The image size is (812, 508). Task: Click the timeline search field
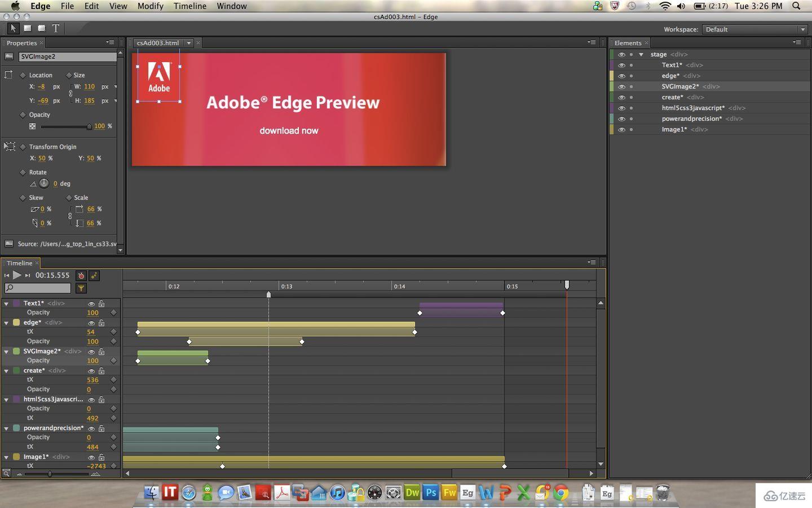(38, 288)
